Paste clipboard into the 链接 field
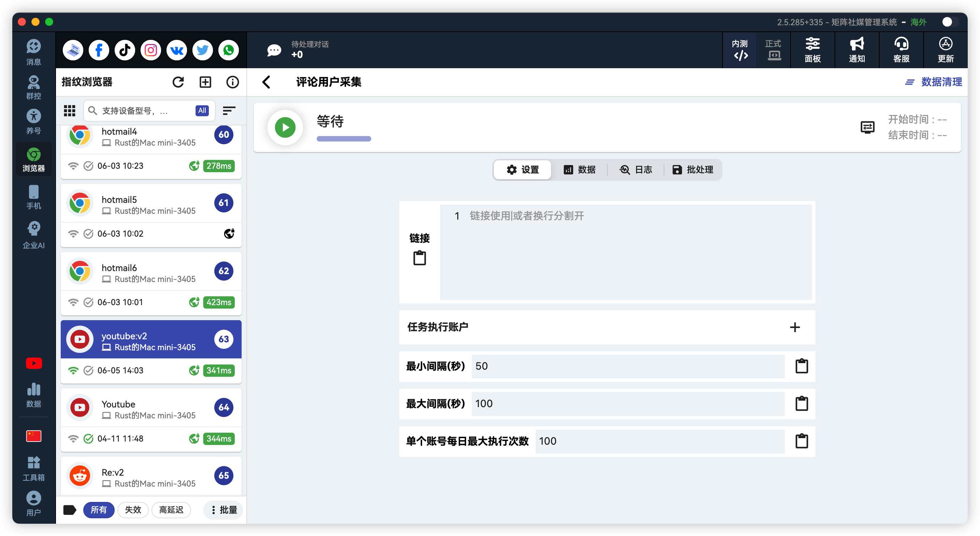This screenshot has height=536, width=980. pyautogui.click(x=419, y=258)
